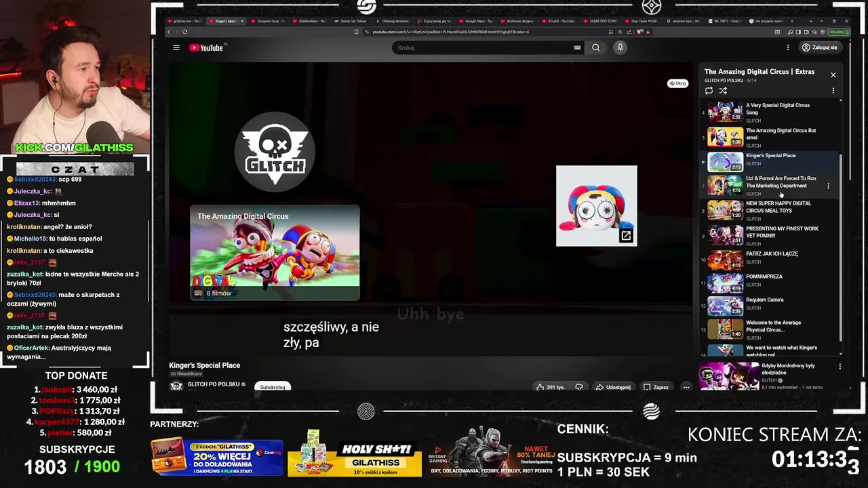Play The Amazing Digital Circus But smol
868x488 pixels.
[x=770, y=137]
